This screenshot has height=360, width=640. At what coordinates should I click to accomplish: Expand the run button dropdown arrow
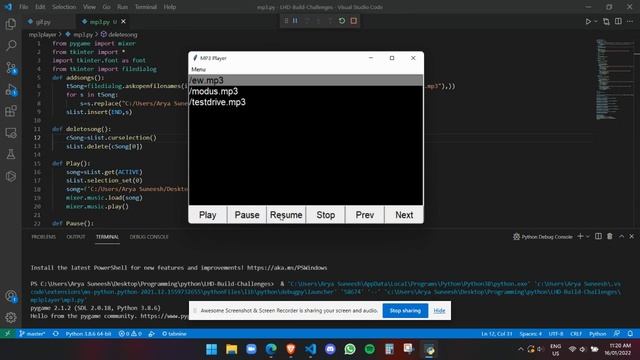(x=596, y=21)
